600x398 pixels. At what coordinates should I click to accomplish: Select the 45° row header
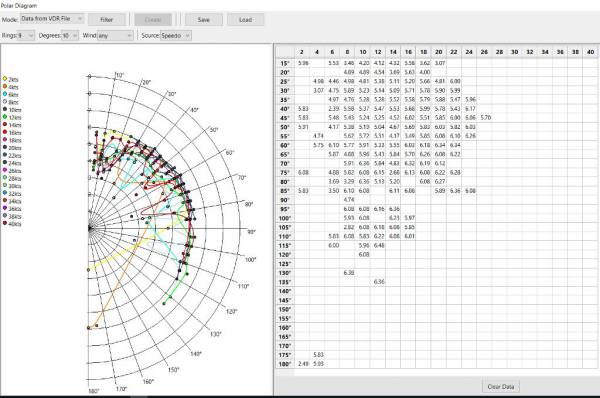285,118
